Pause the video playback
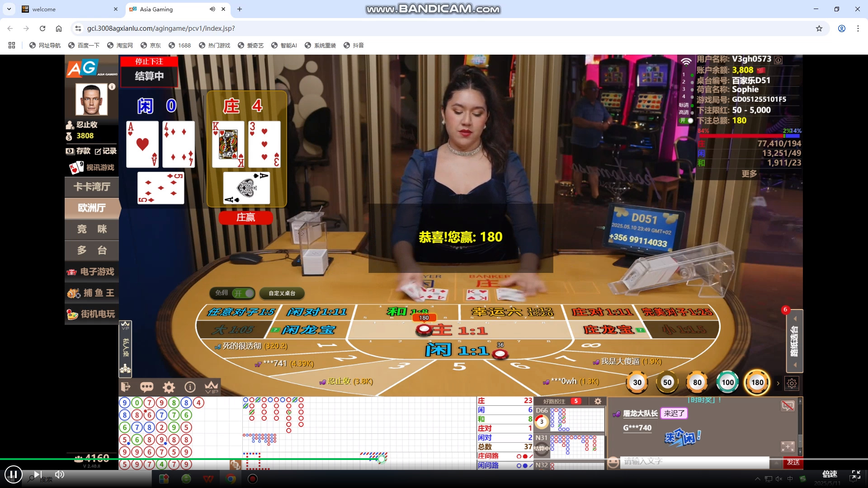868x488 pixels. point(14,474)
